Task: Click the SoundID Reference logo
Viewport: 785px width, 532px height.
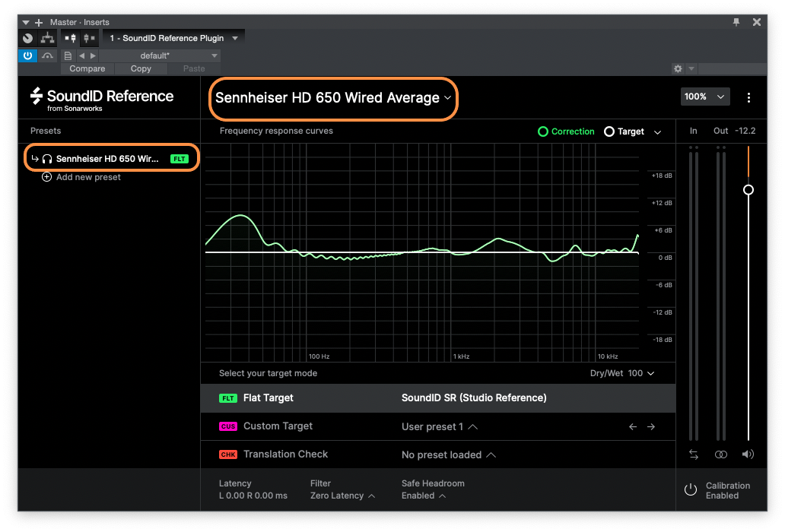Action: tap(102, 99)
